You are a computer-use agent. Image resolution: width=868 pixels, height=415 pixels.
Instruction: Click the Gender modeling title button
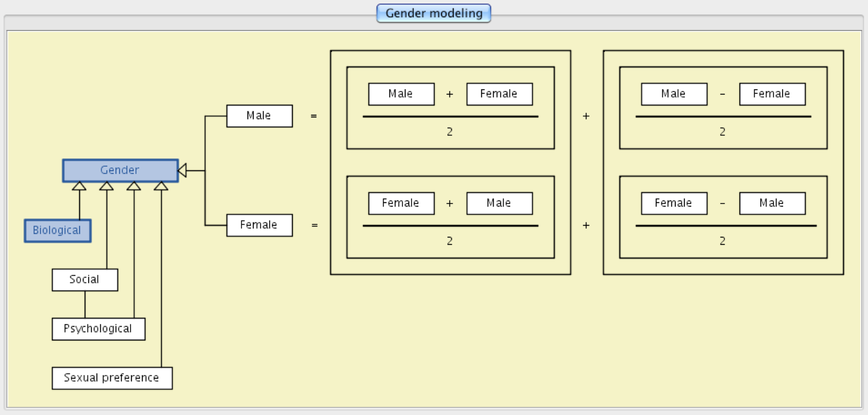[434, 13]
